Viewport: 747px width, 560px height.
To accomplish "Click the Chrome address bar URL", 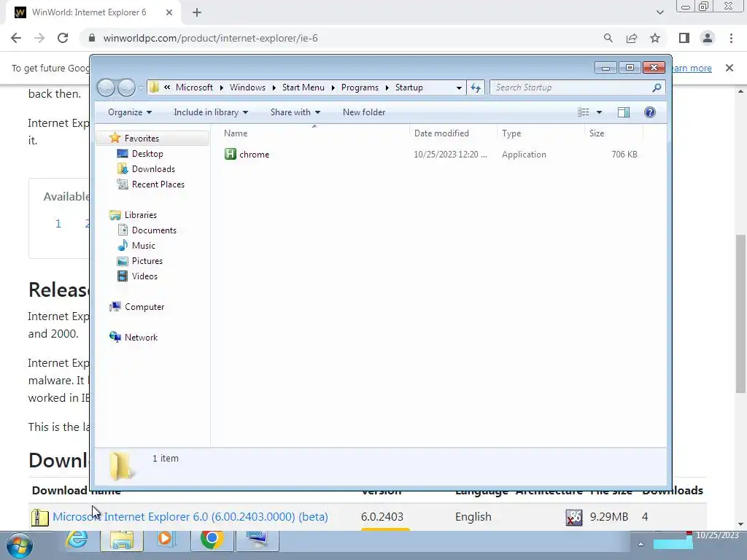I will pyautogui.click(x=210, y=38).
